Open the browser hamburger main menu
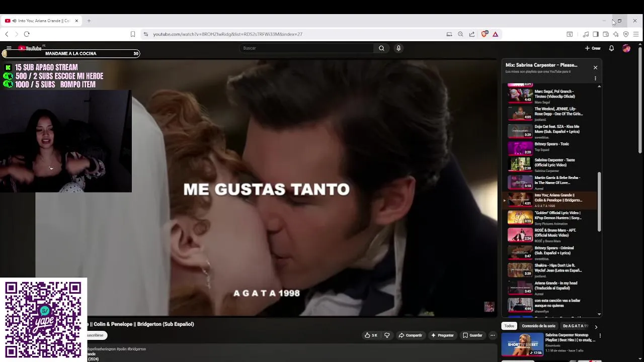 (x=636, y=34)
